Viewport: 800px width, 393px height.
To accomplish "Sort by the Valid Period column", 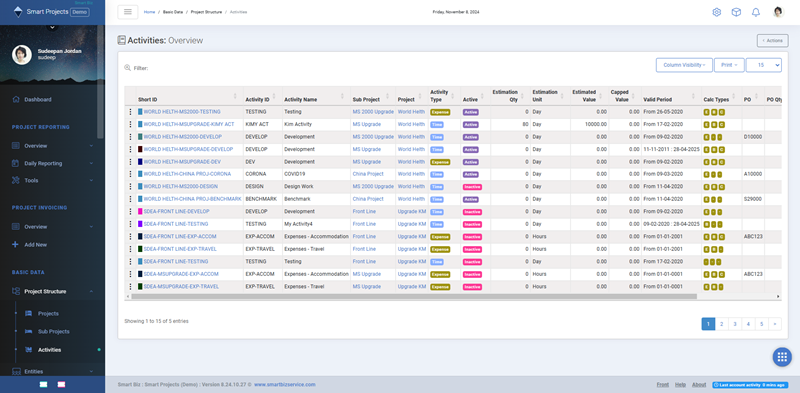I will click(671, 96).
